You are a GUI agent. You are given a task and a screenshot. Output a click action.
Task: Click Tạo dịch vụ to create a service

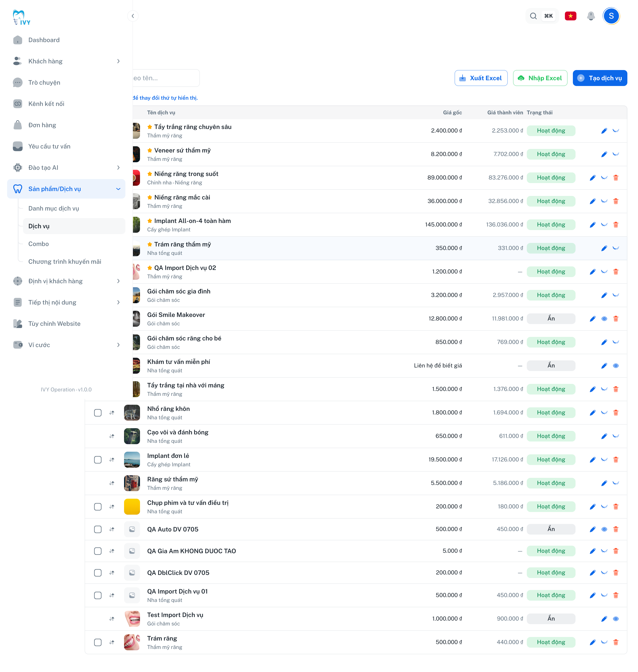pyautogui.click(x=600, y=78)
